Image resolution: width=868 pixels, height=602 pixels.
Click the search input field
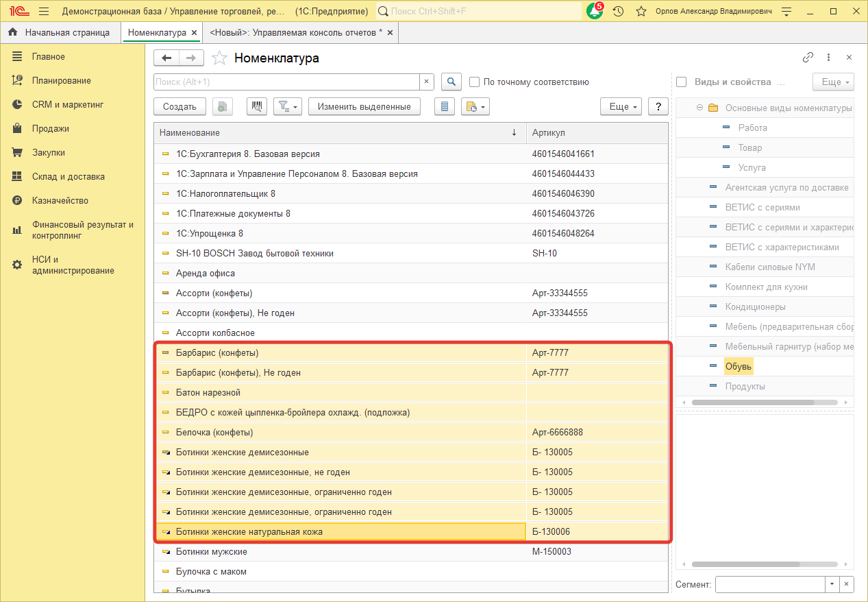point(286,82)
